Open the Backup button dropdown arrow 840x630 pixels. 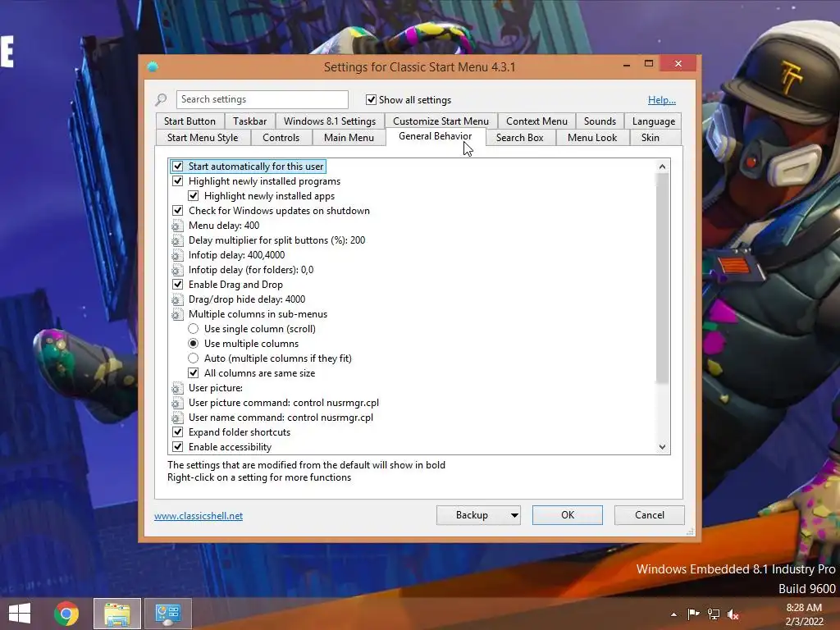(514, 515)
